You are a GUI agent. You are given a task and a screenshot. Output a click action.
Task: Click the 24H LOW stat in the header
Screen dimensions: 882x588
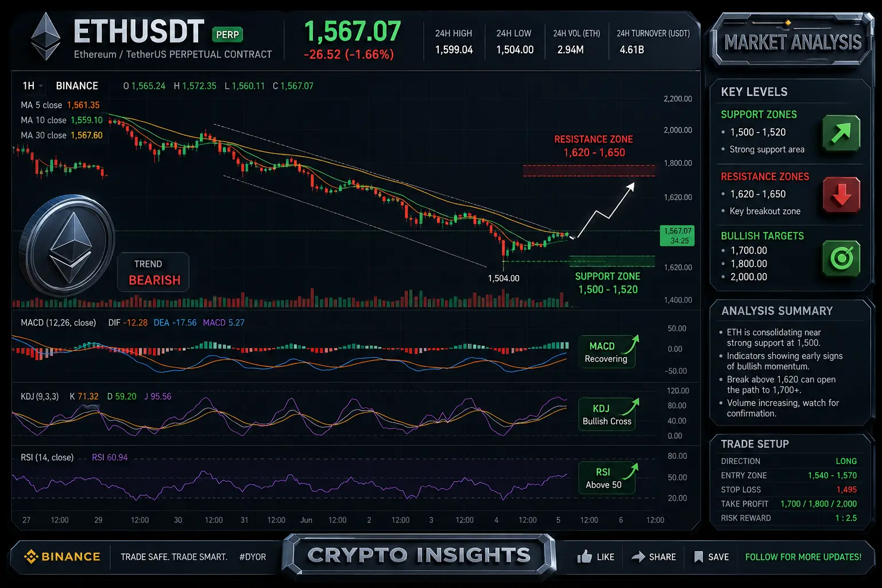click(x=514, y=42)
